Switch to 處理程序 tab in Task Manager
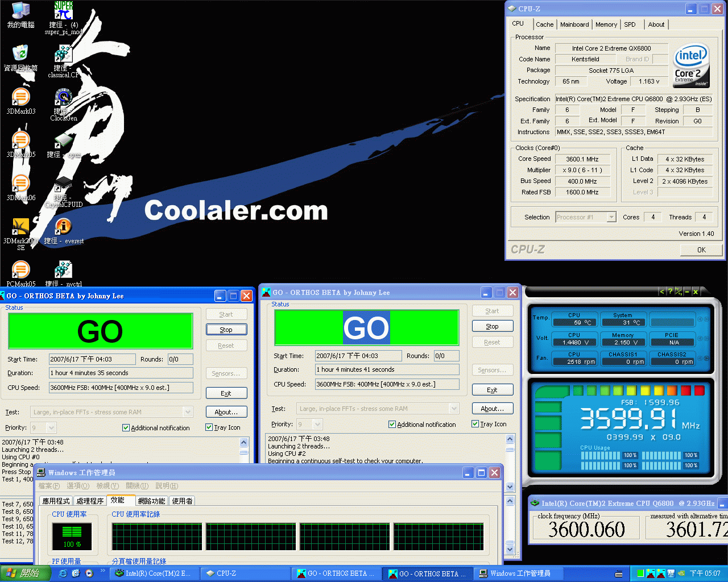 point(90,501)
